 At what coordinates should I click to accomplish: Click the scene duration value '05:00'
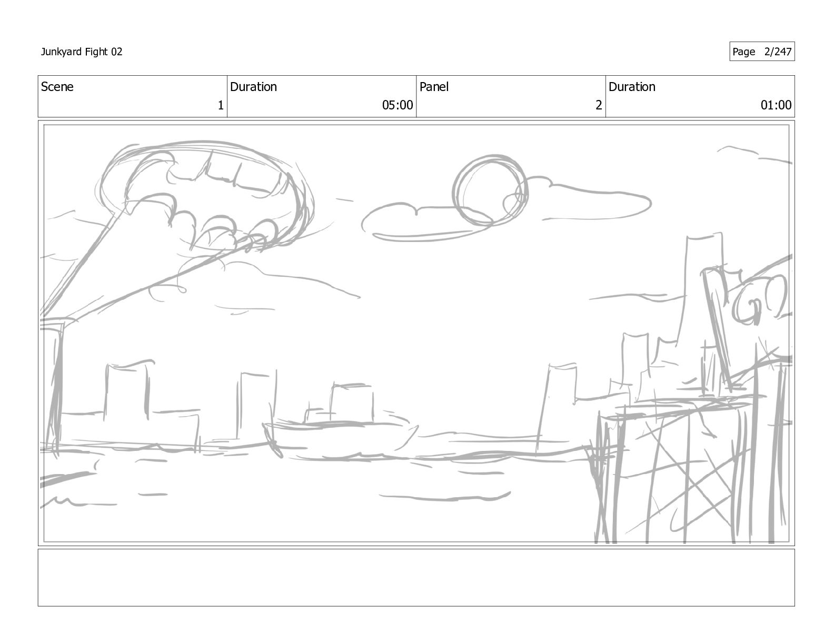[x=398, y=105]
